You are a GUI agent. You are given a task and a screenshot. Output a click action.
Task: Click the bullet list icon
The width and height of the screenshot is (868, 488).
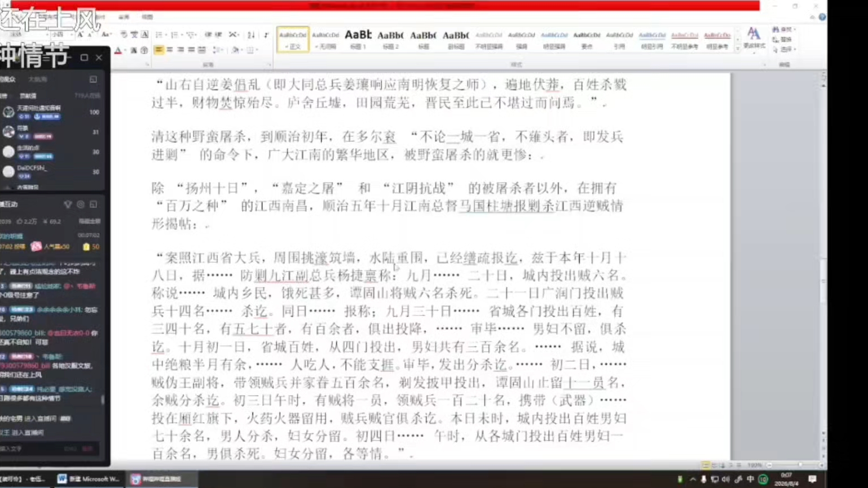point(160,35)
